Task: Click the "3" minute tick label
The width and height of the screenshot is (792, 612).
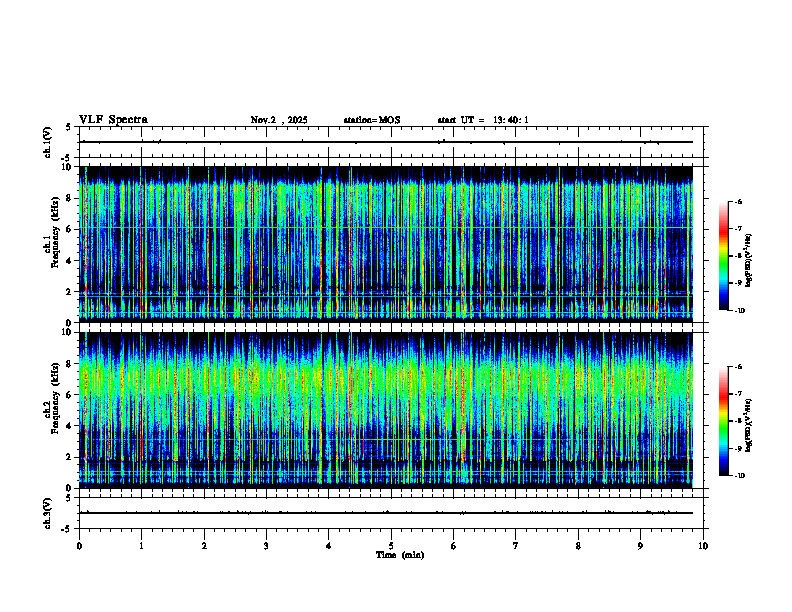Action: point(266,546)
